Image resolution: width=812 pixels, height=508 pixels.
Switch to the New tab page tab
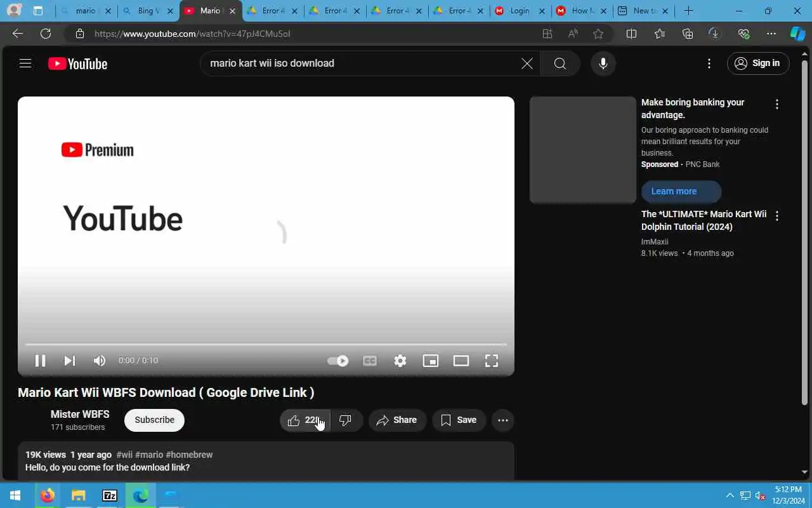point(644,11)
